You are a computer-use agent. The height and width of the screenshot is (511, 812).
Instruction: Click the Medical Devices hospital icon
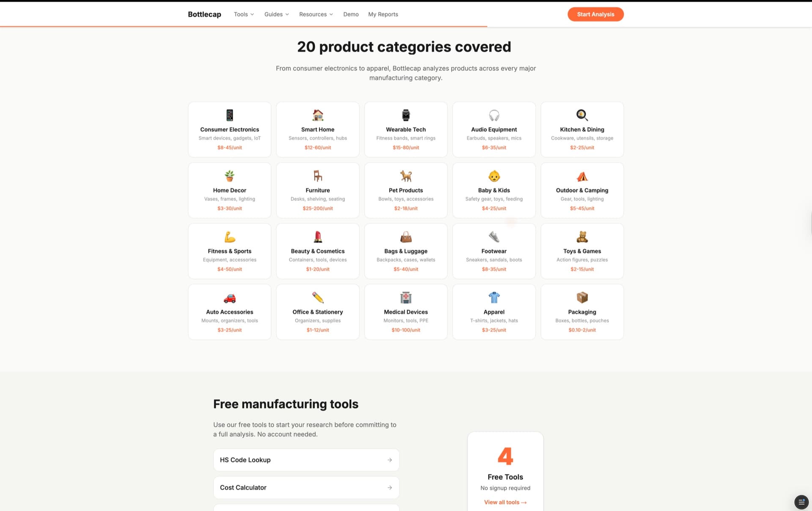(x=406, y=297)
